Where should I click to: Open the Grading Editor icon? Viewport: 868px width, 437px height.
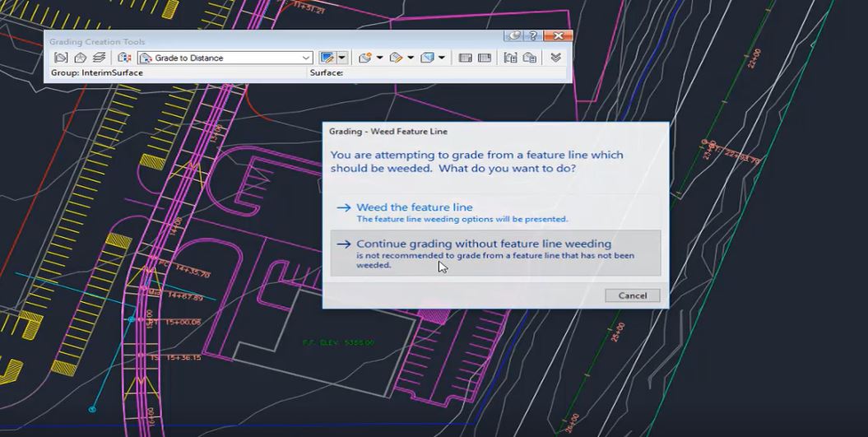click(465, 58)
